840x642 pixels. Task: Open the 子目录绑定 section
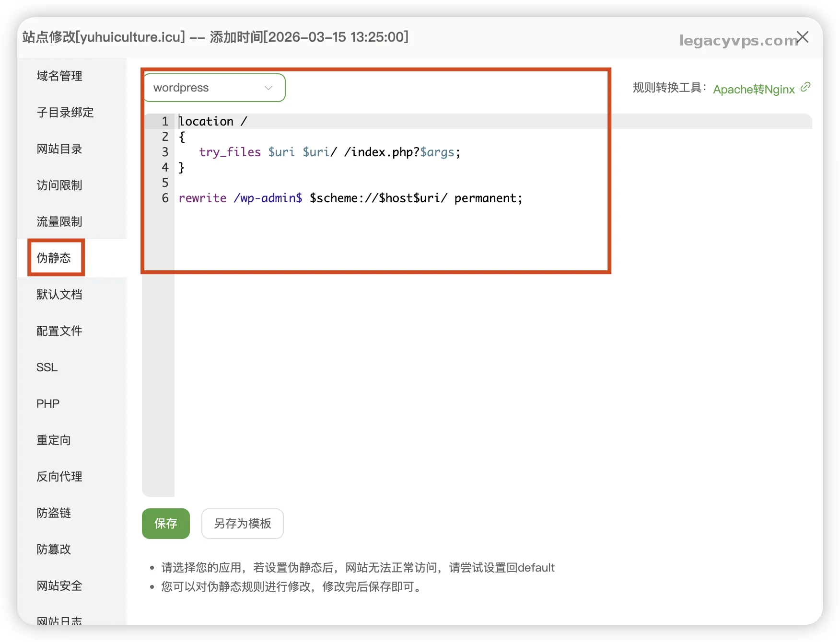pos(65,112)
